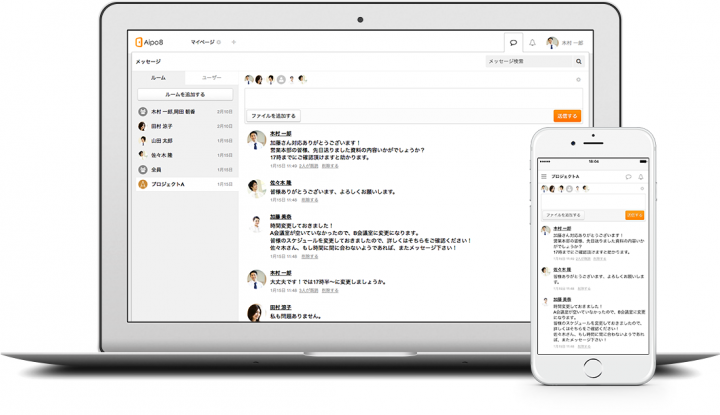Open the room settings gear on laptop
This screenshot has height=415, width=720.
pos(578,79)
